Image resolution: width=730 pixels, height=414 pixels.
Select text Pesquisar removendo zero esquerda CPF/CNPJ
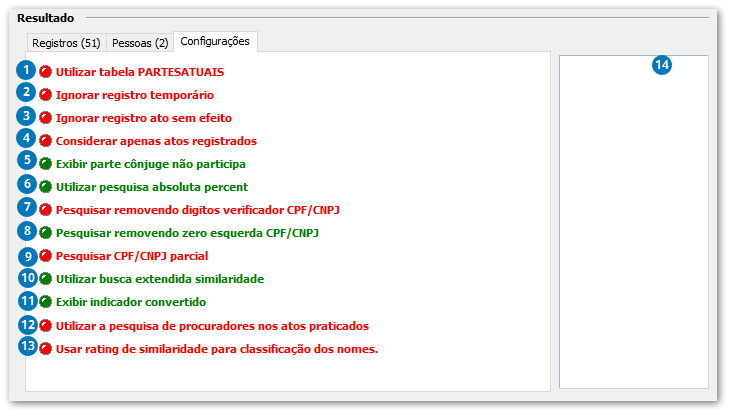tap(187, 233)
